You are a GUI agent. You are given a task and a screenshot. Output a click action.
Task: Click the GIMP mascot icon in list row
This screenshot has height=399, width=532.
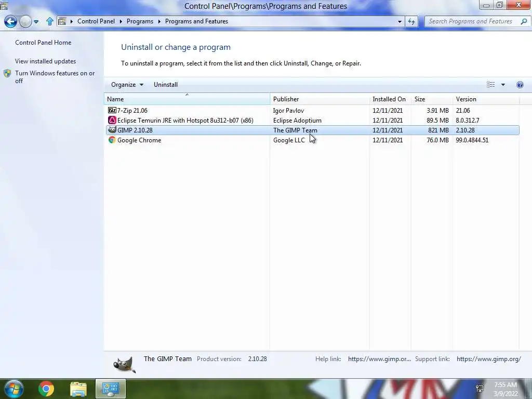click(x=112, y=130)
